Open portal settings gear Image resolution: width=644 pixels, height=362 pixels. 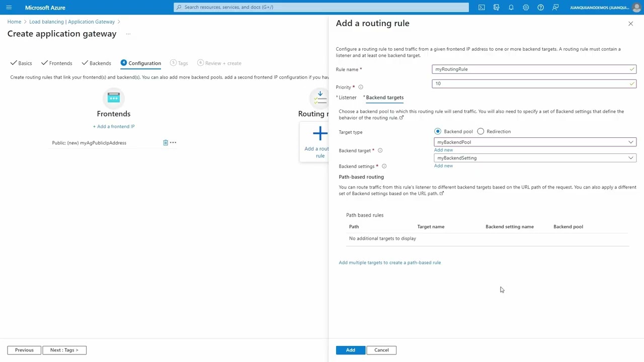coord(526,8)
